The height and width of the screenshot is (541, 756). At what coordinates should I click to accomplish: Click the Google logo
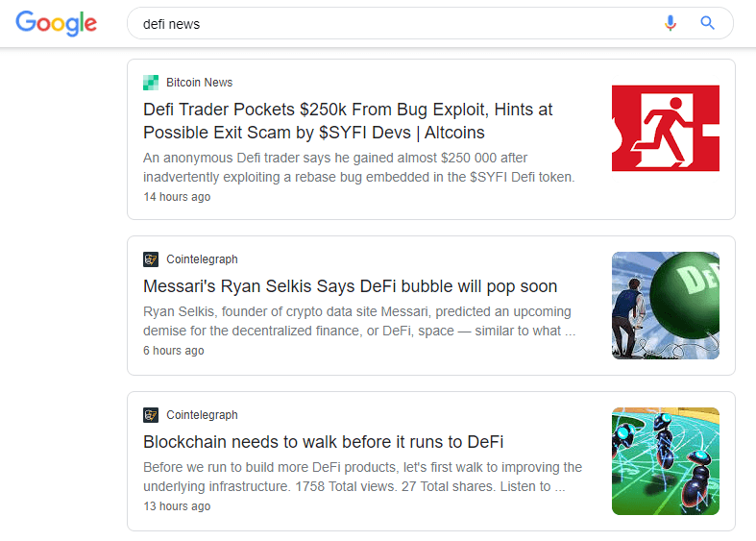[x=57, y=23]
